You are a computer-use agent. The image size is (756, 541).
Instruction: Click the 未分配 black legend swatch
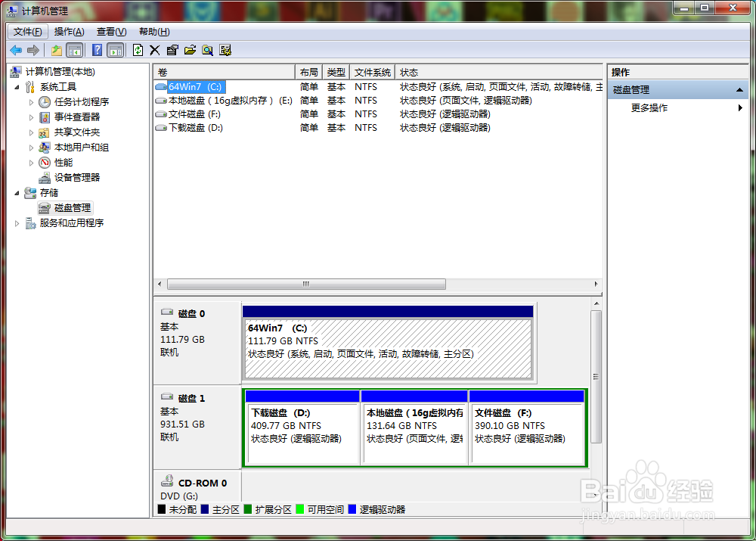[x=162, y=509]
